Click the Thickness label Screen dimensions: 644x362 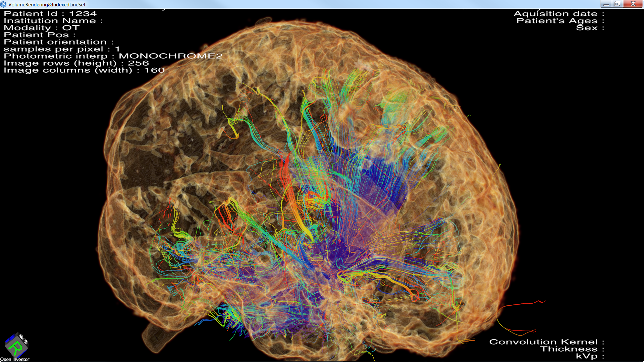[x=572, y=349]
